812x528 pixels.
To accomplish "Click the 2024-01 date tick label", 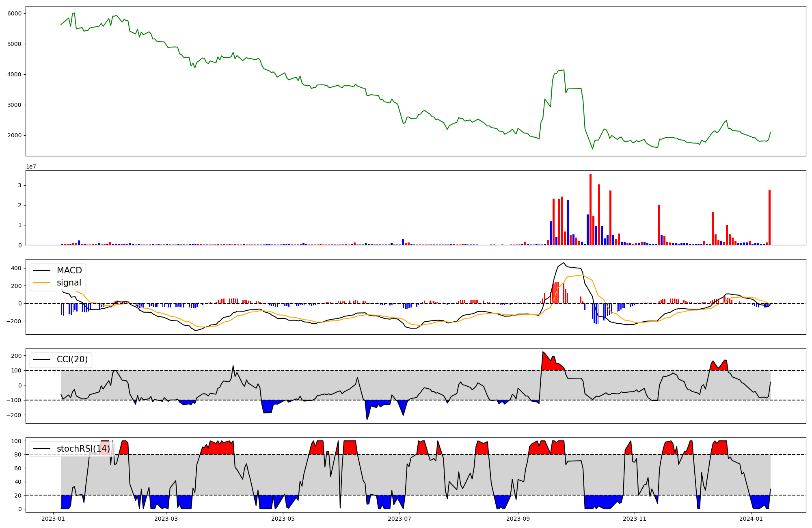I will click(x=751, y=519).
